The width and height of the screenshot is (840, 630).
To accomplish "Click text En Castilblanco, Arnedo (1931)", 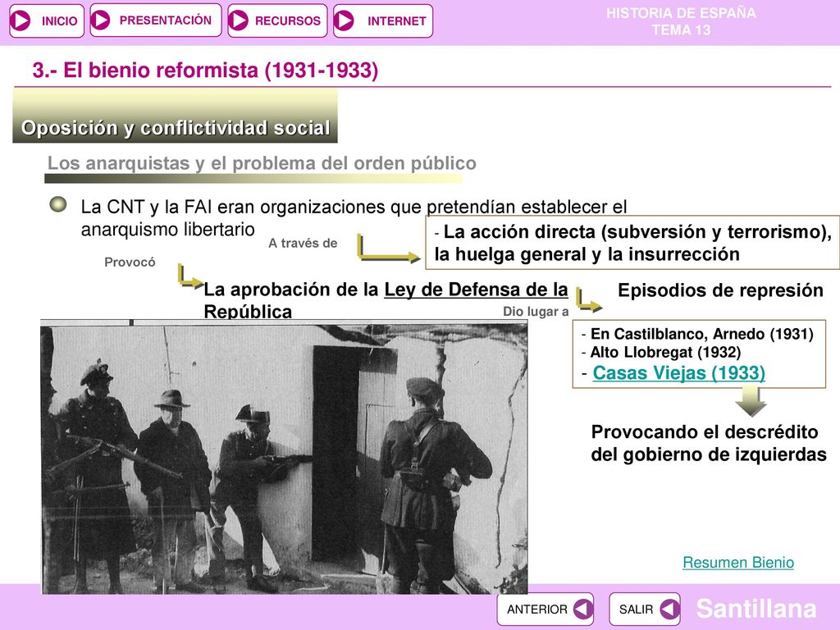I will pyautogui.click(x=702, y=335).
